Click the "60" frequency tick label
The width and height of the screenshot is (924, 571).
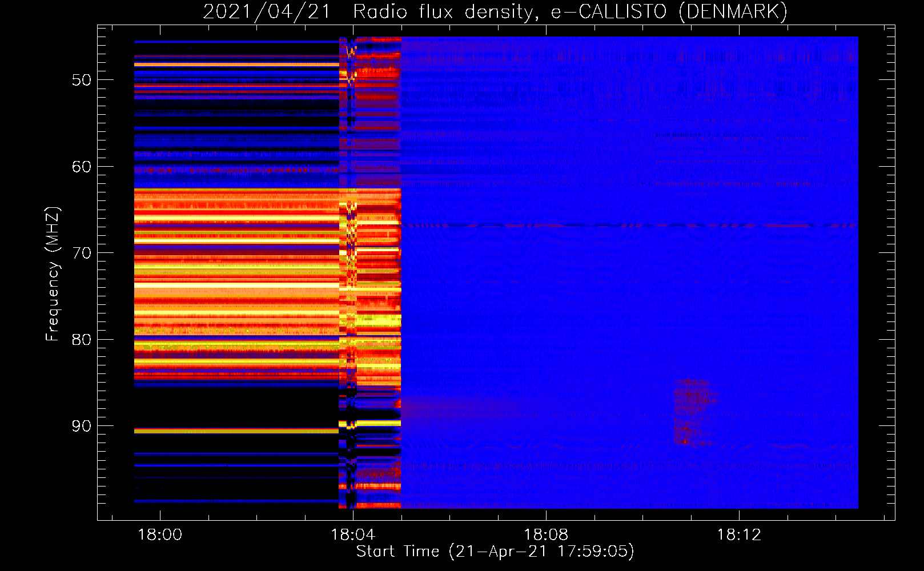[x=82, y=167]
